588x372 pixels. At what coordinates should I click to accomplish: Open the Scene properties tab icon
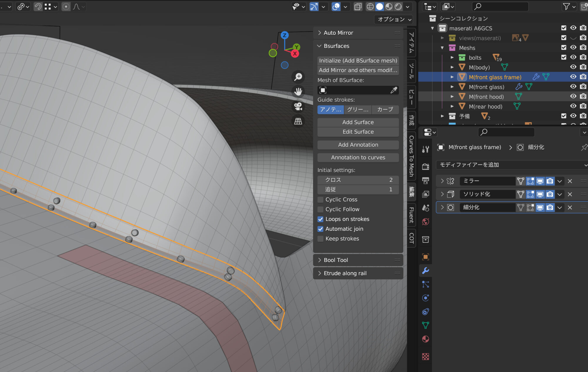(x=425, y=208)
